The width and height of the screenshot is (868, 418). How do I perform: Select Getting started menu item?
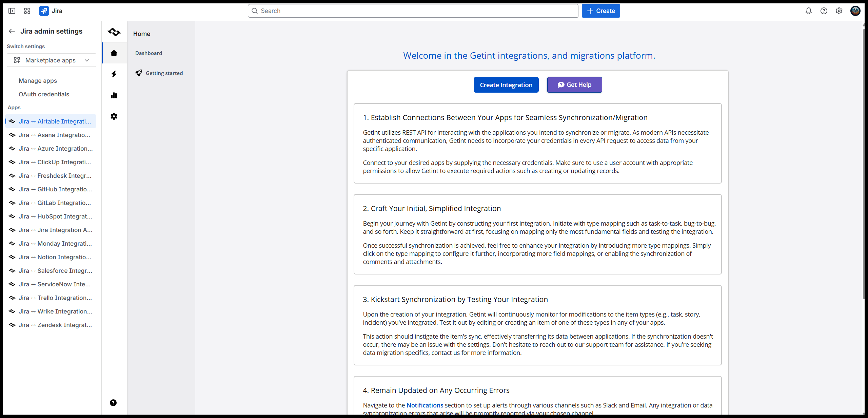click(164, 73)
